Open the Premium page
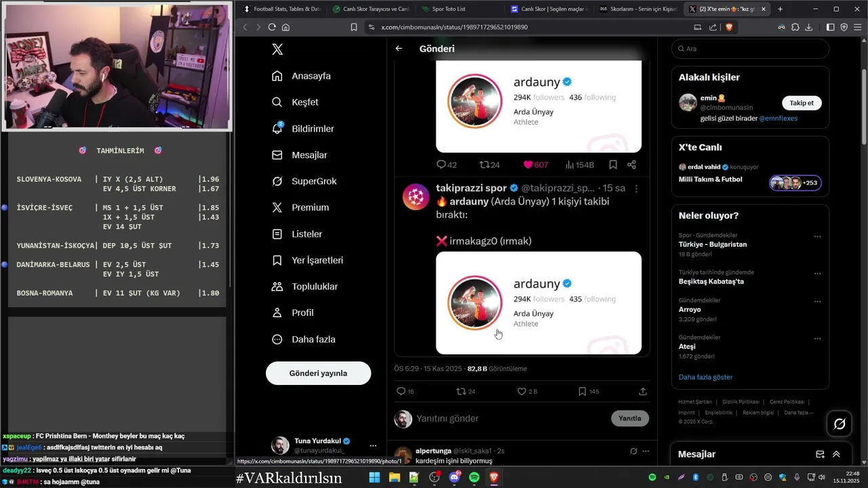This screenshot has width=868, height=488. click(300, 207)
